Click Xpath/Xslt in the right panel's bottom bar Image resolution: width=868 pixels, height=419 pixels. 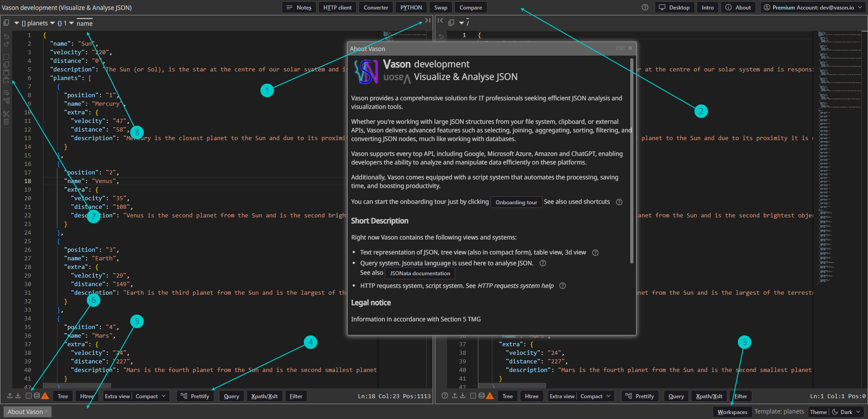click(709, 396)
